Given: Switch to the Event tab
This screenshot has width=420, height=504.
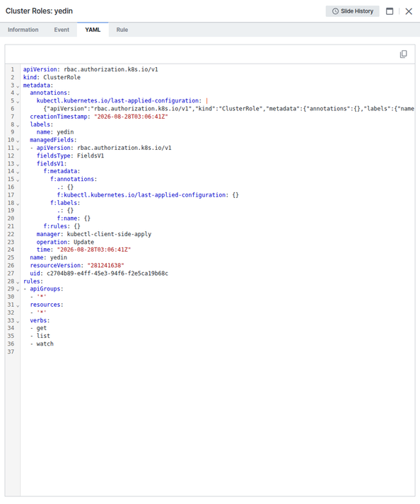Looking at the screenshot, I should (x=62, y=30).
